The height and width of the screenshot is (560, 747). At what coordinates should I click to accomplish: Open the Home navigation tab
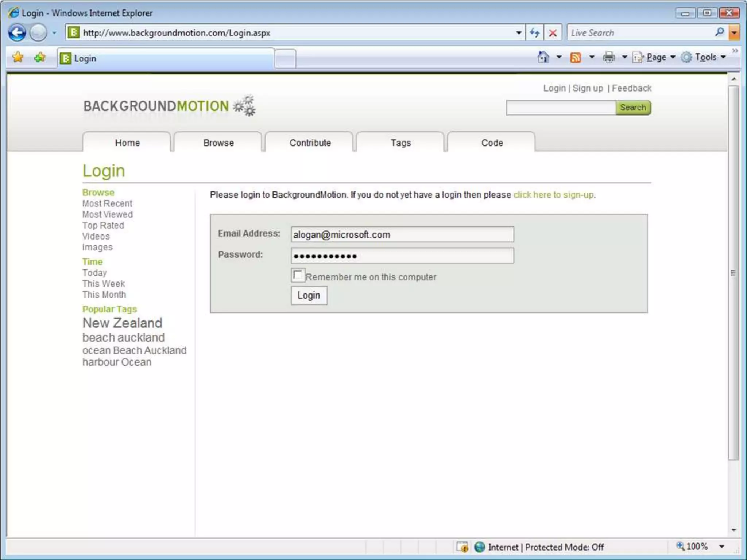(127, 143)
